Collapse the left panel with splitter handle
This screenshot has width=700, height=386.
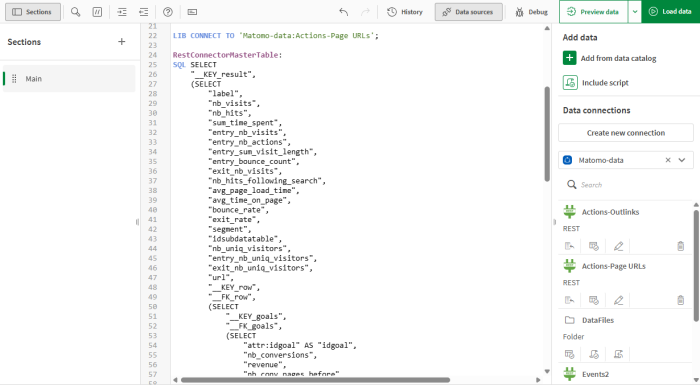(x=137, y=222)
